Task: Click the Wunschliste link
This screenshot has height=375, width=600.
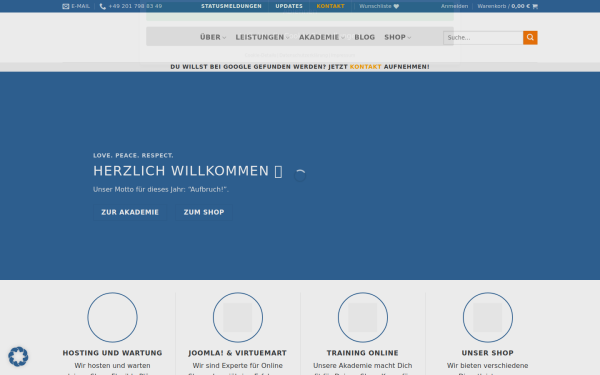Action: tap(379, 6)
